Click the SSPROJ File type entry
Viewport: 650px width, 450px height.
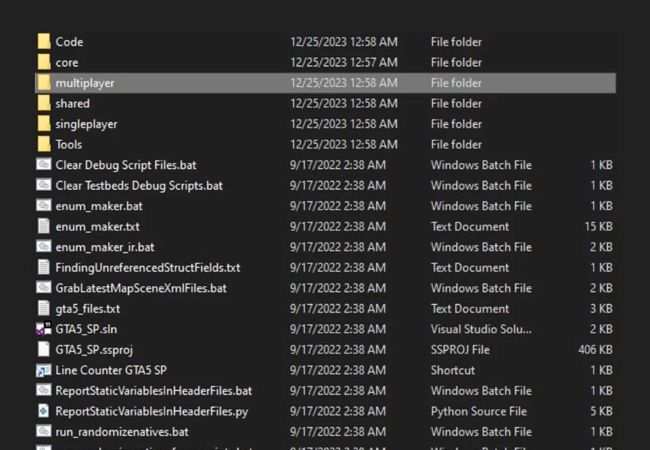[460, 350]
